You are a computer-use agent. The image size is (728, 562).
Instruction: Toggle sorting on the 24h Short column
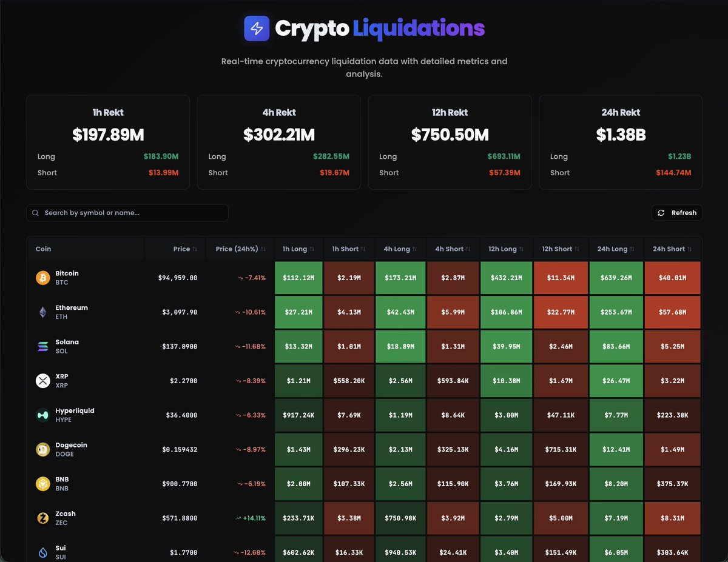pyautogui.click(x=672, y=249)
